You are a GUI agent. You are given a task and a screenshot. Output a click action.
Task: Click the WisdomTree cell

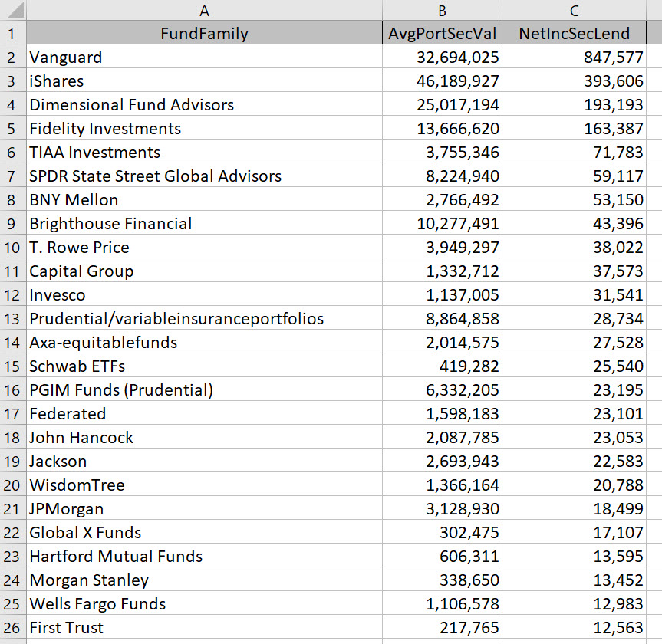pyautogui.click(x=204, y=485)
